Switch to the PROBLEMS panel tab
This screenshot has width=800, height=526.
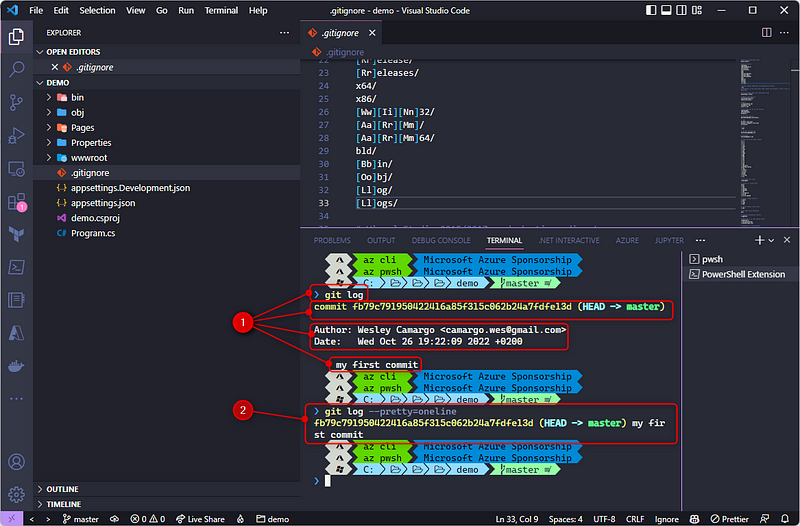tap(332, 241)
